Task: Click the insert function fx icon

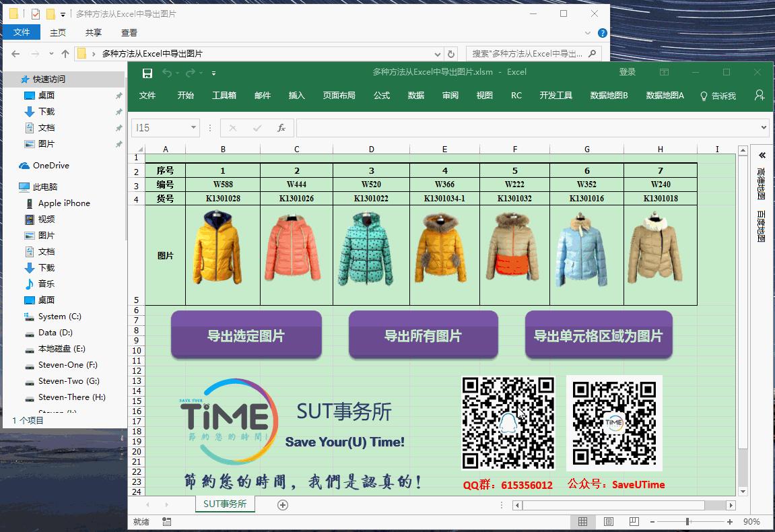Action: coord(281,128)
